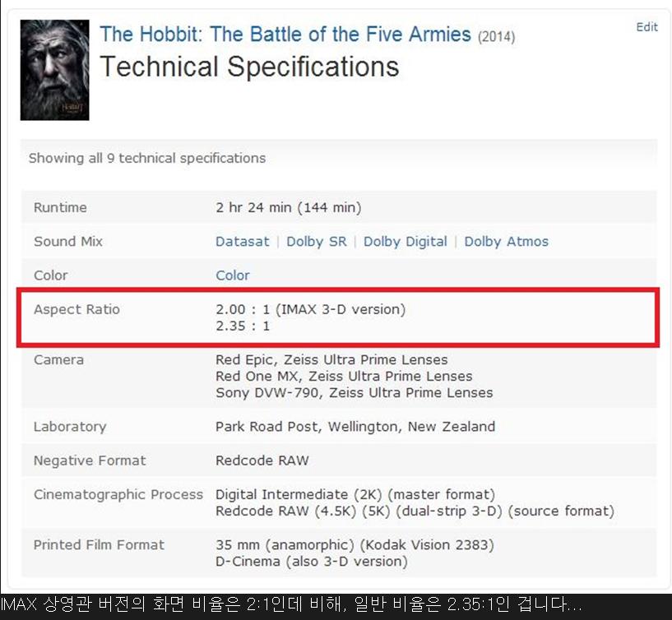Select the 2.00 : 1 IMAX 3-D aspect ratio text
The image size is (672, 620).
pos(310,309)
